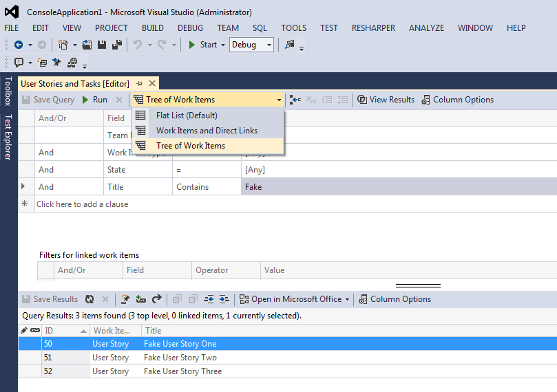Click the indent work item icon
The width and height of the screenshot is (557, 392).
(x=224, y=299)
